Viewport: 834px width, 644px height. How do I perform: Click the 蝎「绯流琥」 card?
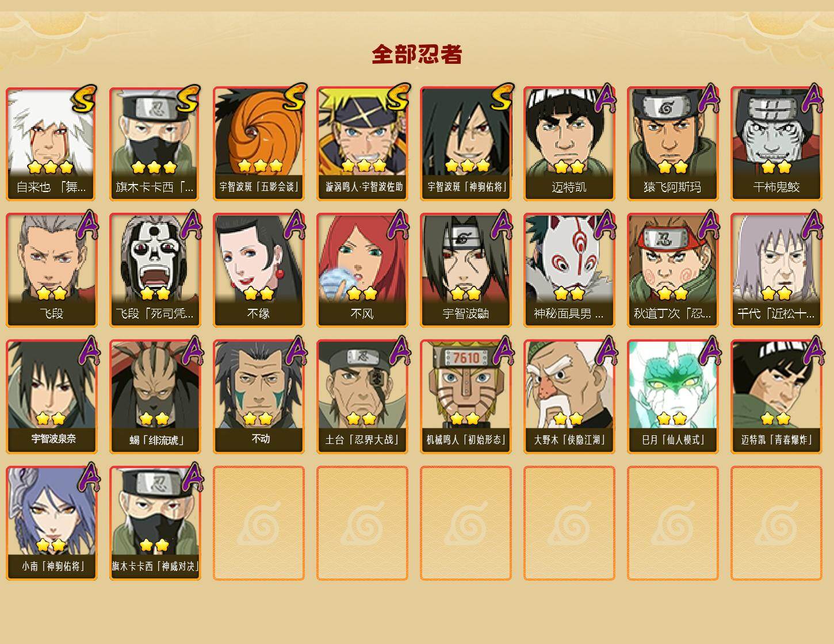tap(155, 397)
